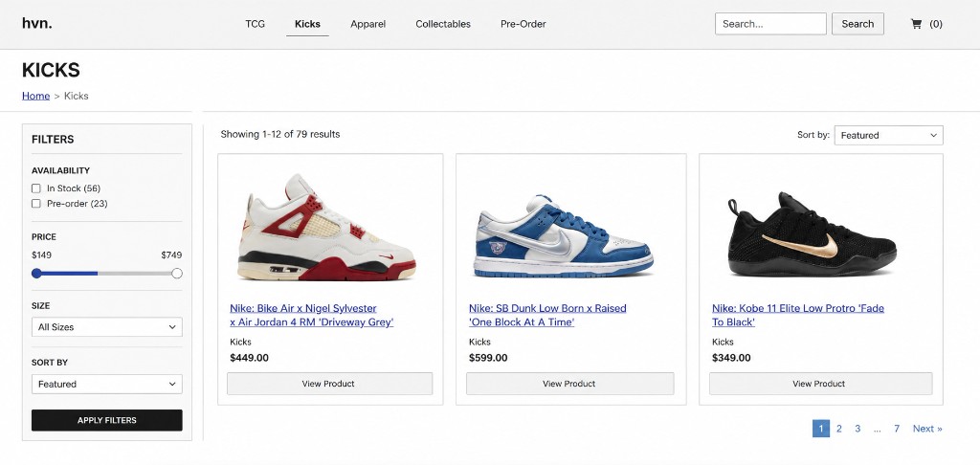This screenshot has height=465, width=980.
Task: Open the shopping cart icon
Action: (916, 24)
